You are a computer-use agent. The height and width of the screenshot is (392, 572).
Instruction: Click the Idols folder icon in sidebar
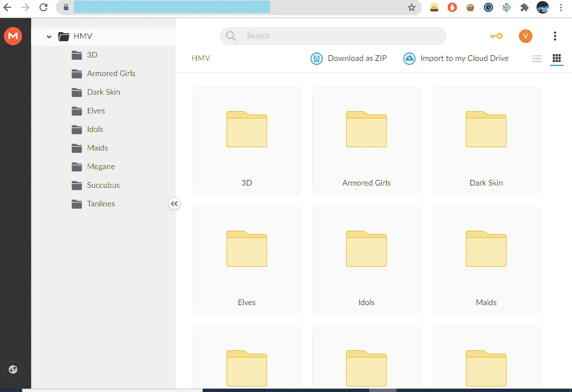click(x=77, y=129)
